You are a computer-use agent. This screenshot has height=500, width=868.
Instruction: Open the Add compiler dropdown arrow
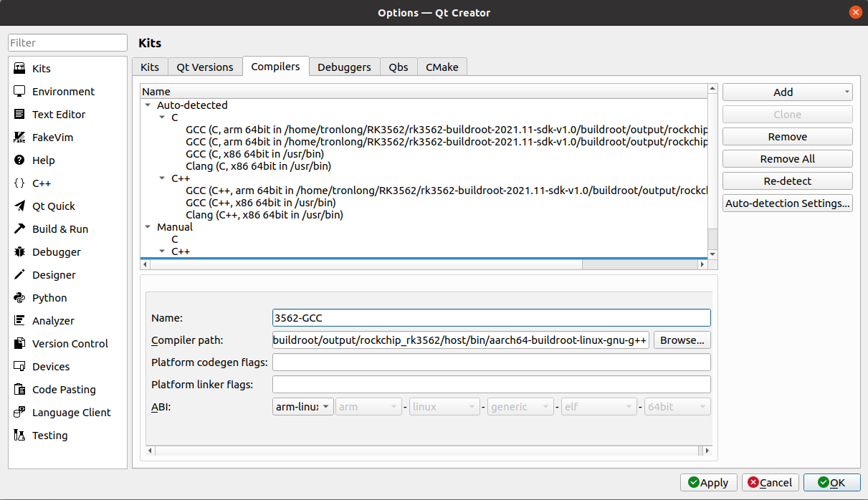click(x=847, y=92)
